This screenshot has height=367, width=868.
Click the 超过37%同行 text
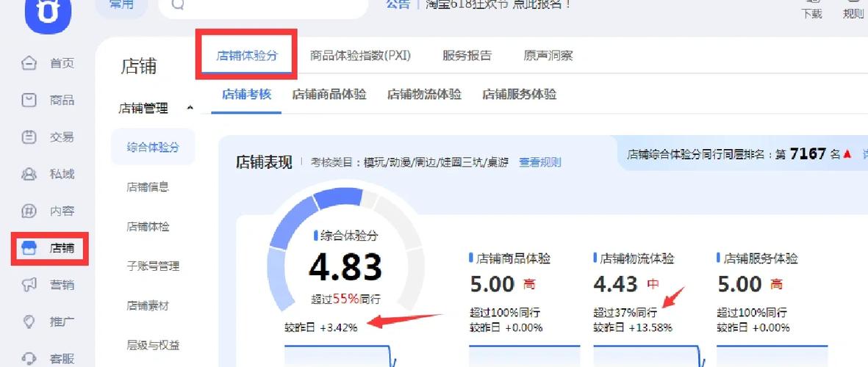pyautogui.click(x=625, y=313)
